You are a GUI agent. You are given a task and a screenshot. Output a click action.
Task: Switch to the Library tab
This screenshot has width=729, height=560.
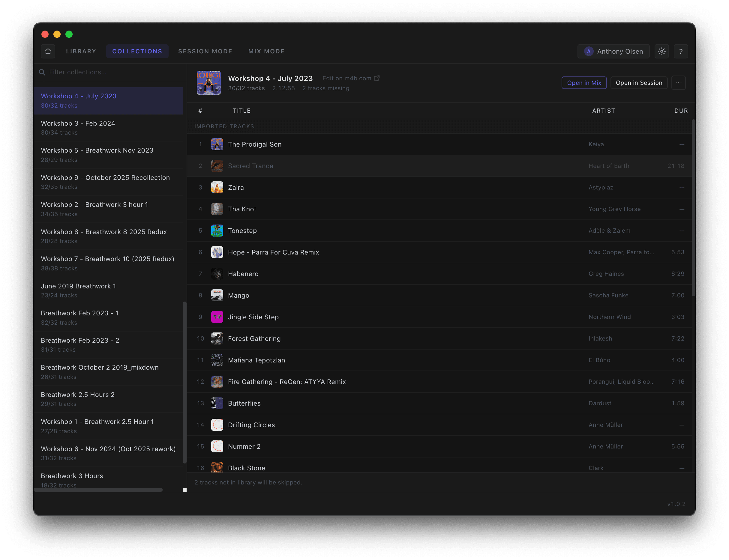coord(81,51)
